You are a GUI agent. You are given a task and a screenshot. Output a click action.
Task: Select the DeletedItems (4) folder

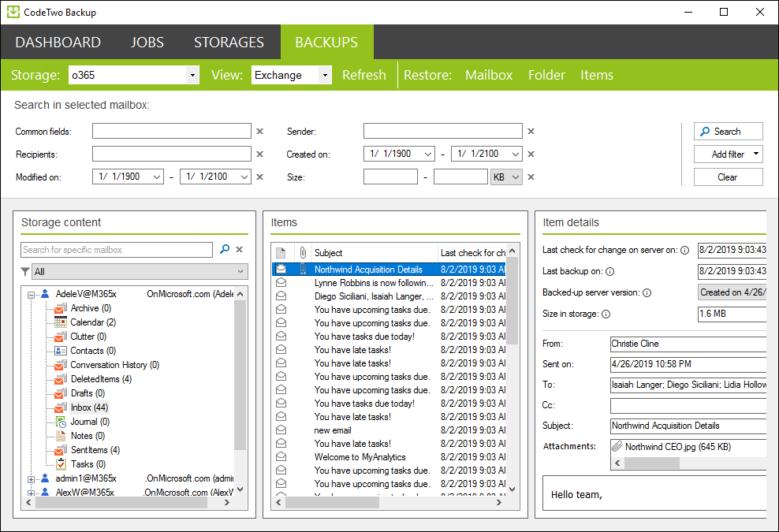pyautogui.click(x=101, y=379)
